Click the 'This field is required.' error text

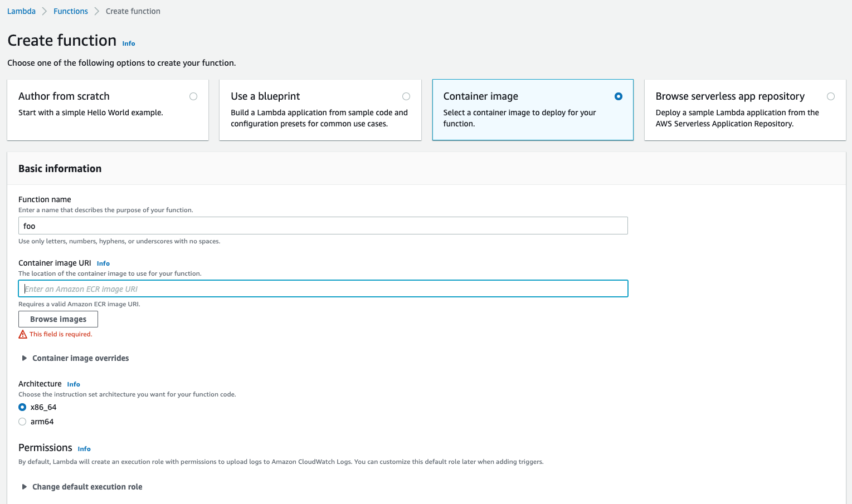(x=61, y=334)
